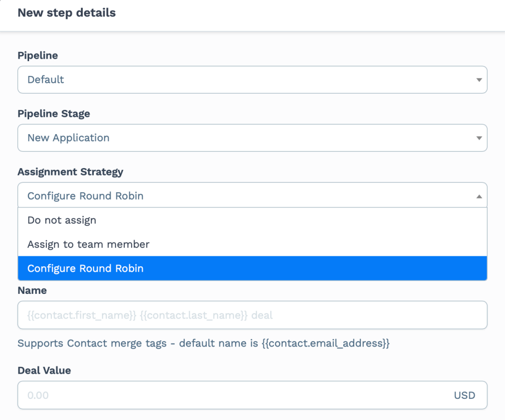Click the Assignment Strategy label
This screenshot has height=420, width=505.
pos(71,172)
